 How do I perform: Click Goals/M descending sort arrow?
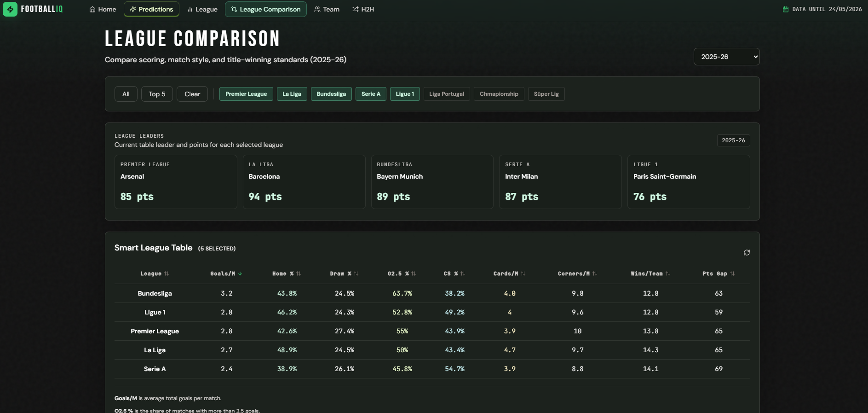240,273
